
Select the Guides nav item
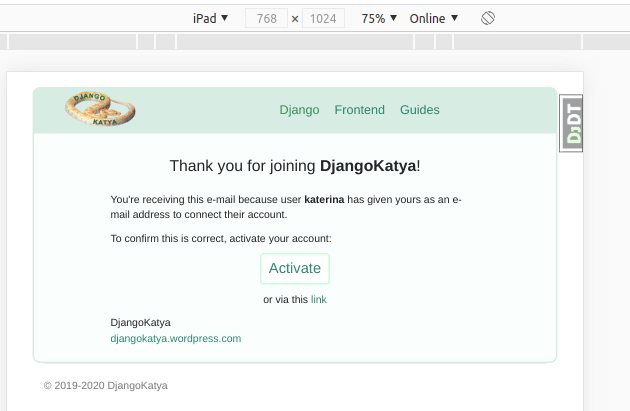[x=419, y=110]
